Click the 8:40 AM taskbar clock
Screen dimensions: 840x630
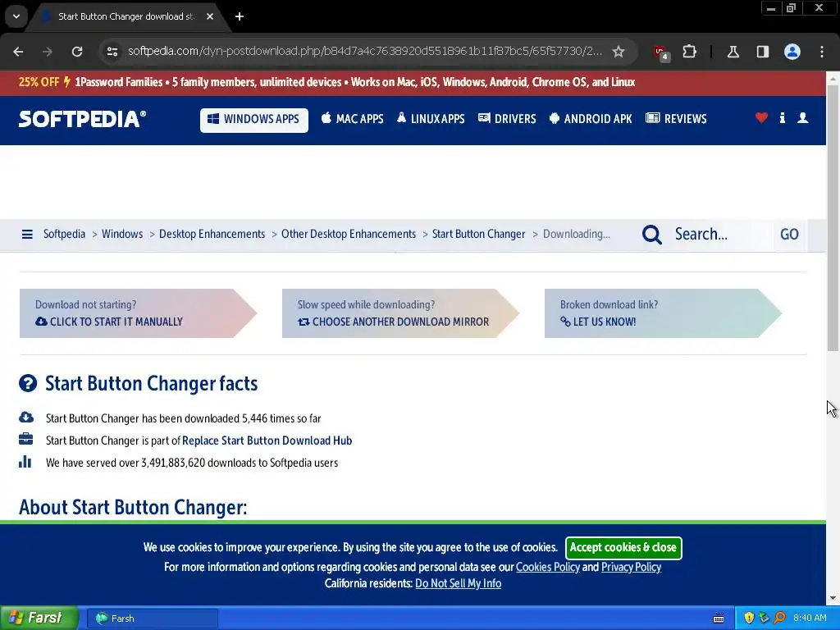click(x=810, y=619)
